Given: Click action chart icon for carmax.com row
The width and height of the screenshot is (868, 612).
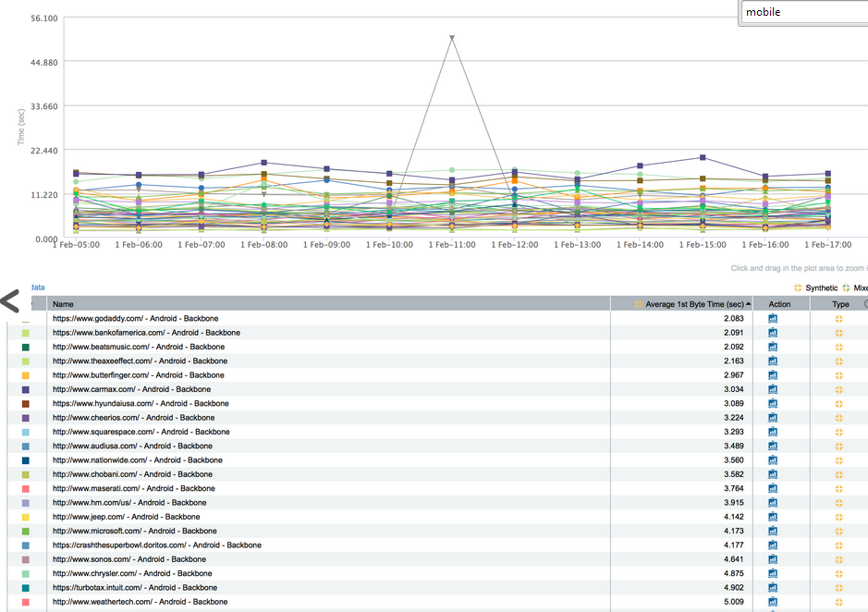Looking at the screenshot, I should click(x=773, y=389).
